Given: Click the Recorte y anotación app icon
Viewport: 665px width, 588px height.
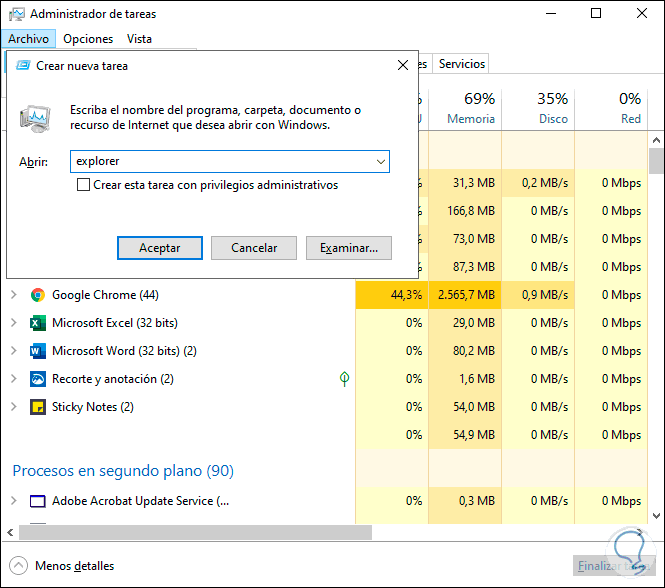Looking at the screenshot, I should point(38,379).
